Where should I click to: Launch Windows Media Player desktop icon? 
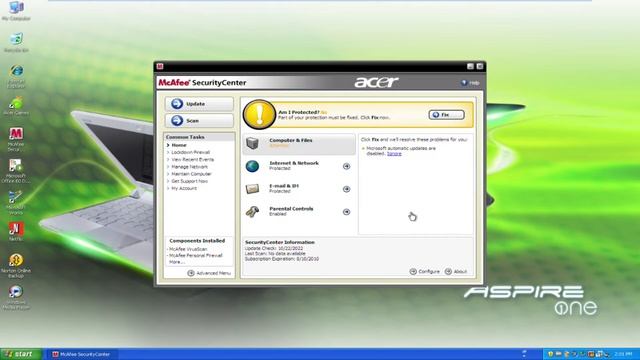[16, 298]
